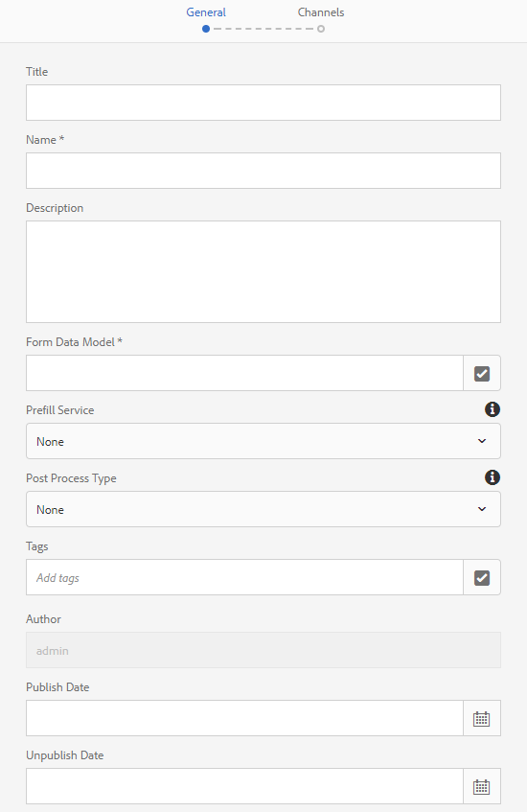Image resolution: width=527 pixels, height=812 pixels.
Task: Focus the Form Data Model field
Action: [x=245, y=373]
